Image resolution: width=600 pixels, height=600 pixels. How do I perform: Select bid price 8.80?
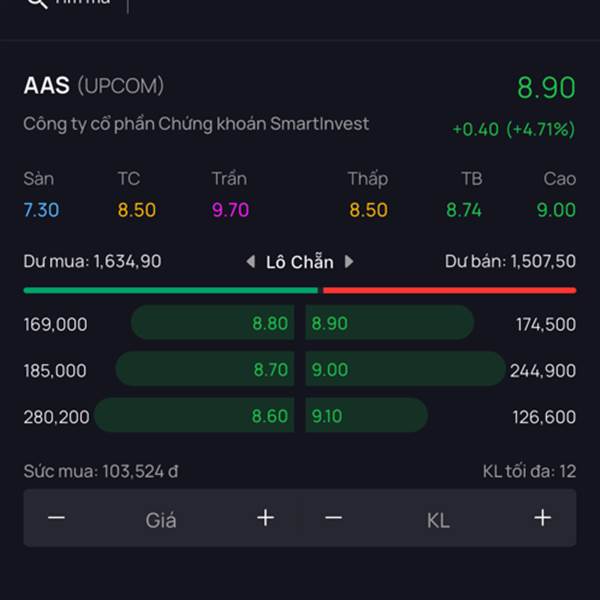[270, 324]
